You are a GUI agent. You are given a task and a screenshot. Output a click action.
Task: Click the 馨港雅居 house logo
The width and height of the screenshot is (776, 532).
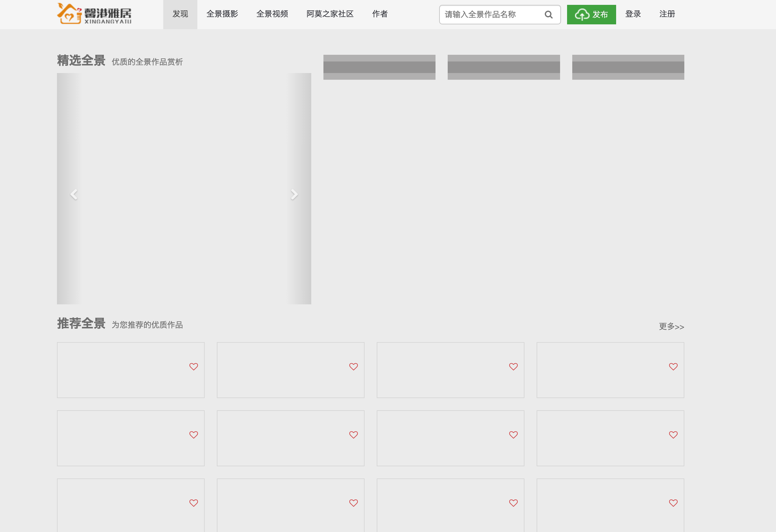click(x=94, y=14)
